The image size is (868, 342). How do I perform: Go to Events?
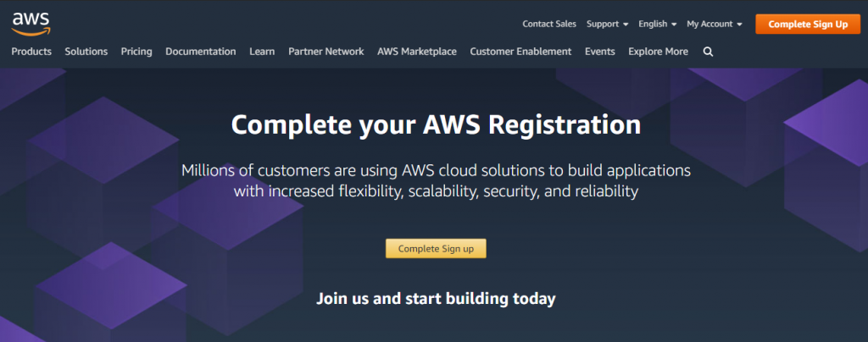click(600, 52)
